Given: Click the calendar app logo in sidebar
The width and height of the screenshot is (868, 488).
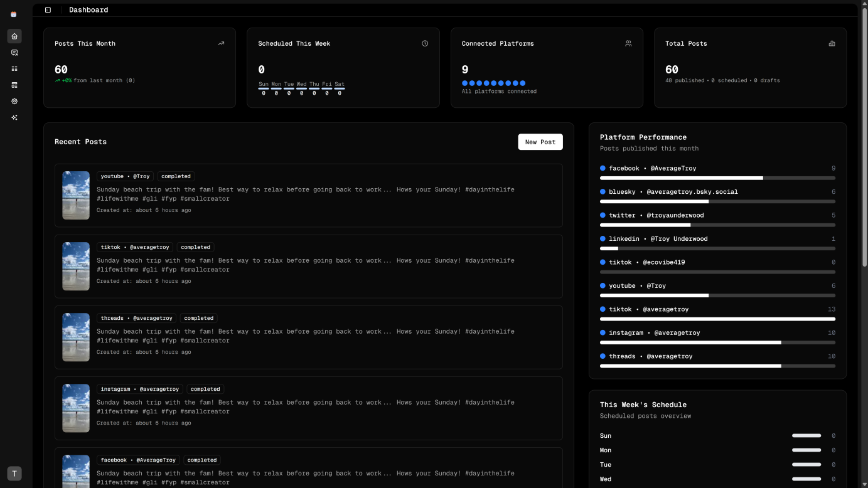Looking at the screenshot, I should click(14, 14).
